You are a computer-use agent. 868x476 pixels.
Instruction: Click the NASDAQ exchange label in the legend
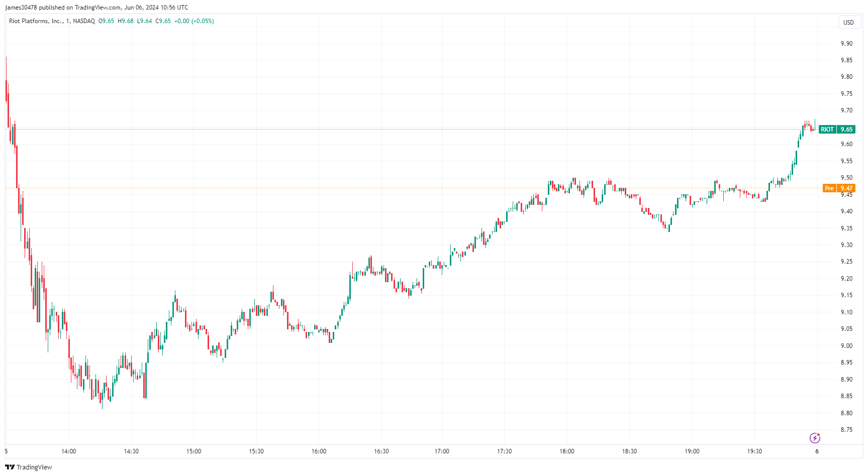tap(84, 21)
